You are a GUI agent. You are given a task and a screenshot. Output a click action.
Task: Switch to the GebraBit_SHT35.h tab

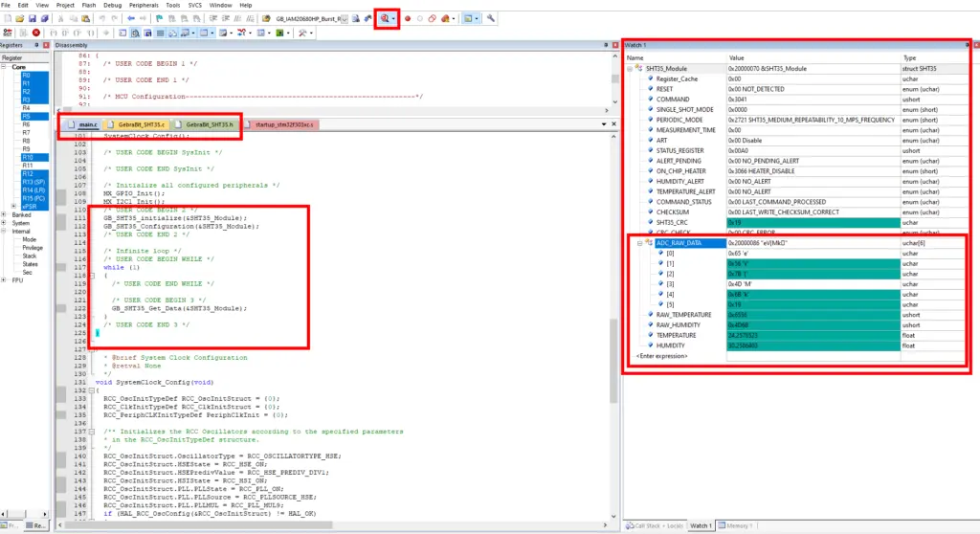(204, 124)
